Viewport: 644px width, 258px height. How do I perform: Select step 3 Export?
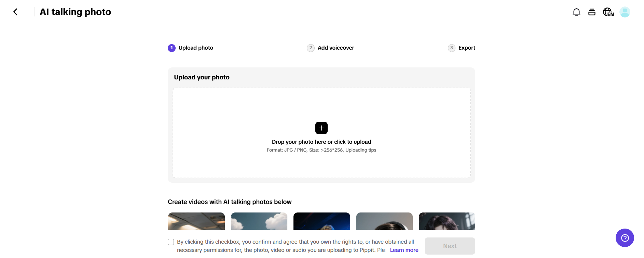coord(462,48)
